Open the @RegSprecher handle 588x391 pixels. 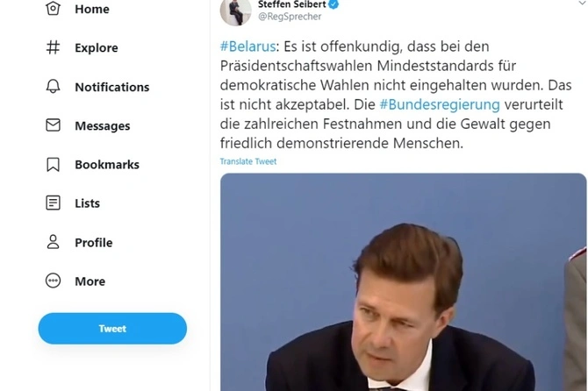point(288,17)
